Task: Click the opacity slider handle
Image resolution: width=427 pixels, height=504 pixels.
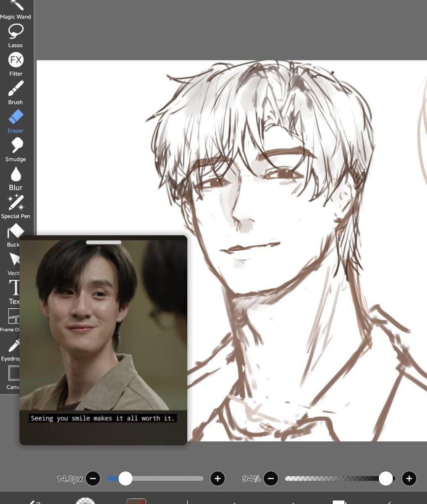Action: pyautogui.click(x=386, y=478)
